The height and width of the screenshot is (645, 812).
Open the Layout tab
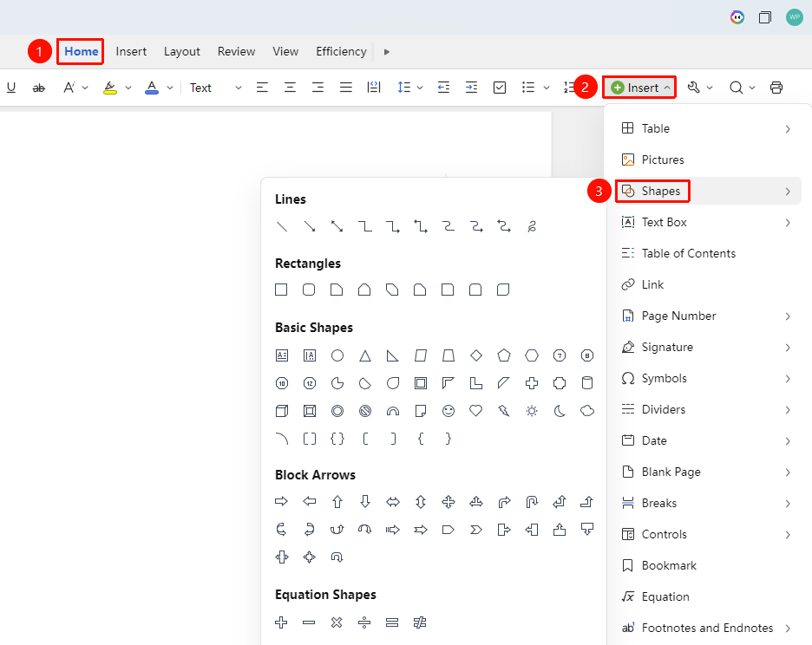182,52
